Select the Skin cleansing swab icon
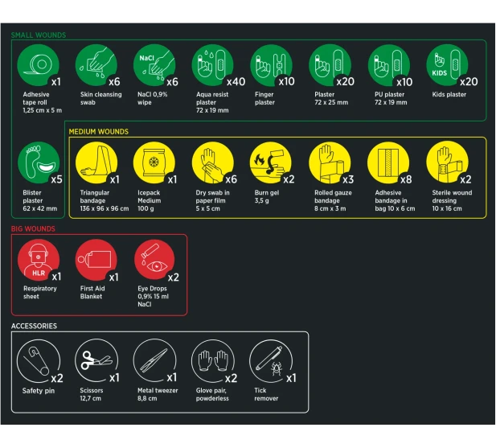496x448 pixels. (x=96, y=65)
